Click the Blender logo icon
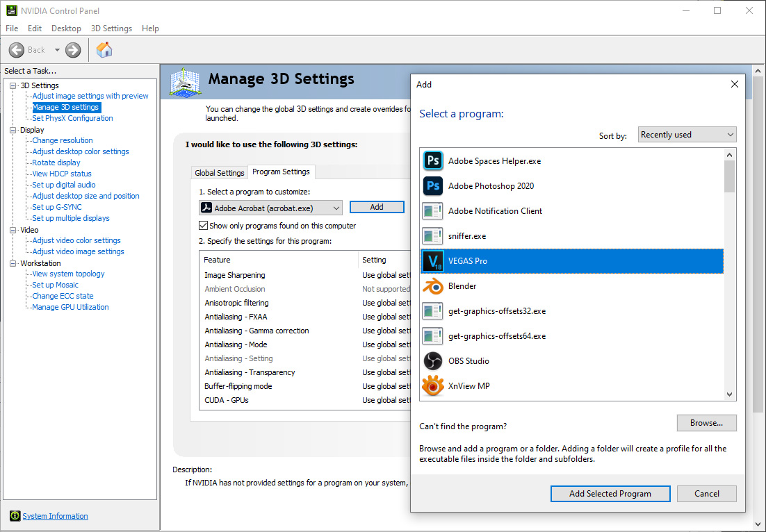 click(433, 286)
